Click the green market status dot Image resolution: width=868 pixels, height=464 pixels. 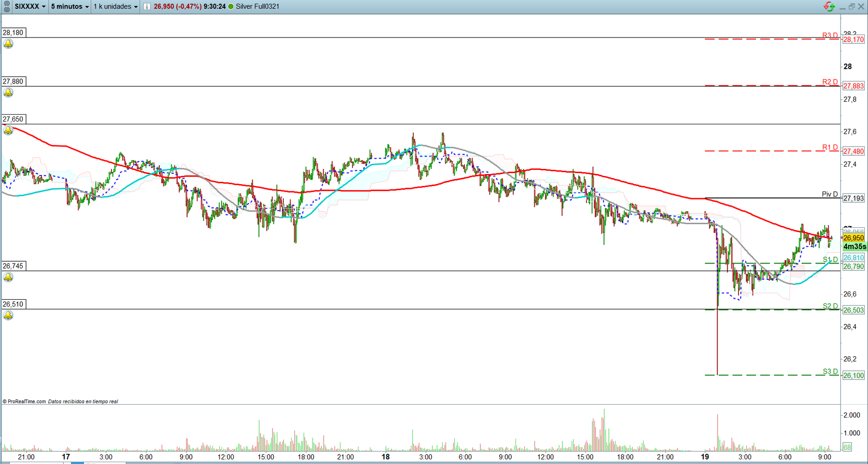click(x=231, y=6)
